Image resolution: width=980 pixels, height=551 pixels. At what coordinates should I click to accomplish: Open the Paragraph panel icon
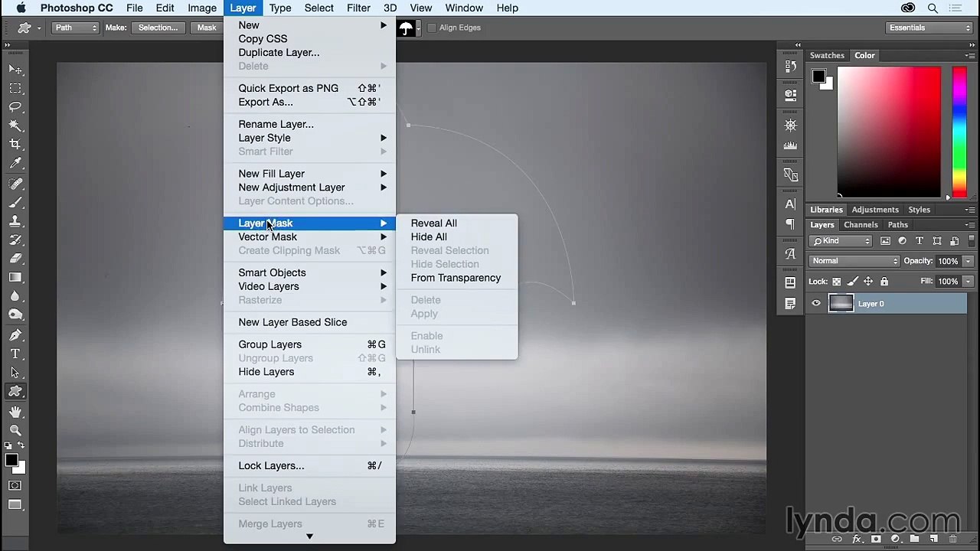tap(791, 224)
